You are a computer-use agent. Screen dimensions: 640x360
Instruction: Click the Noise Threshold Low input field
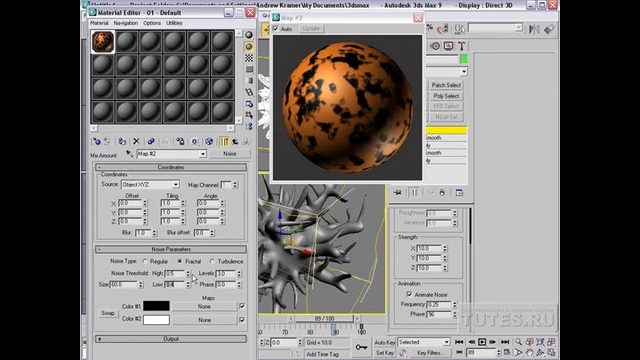pyautogui.click(x=175, y=284)
